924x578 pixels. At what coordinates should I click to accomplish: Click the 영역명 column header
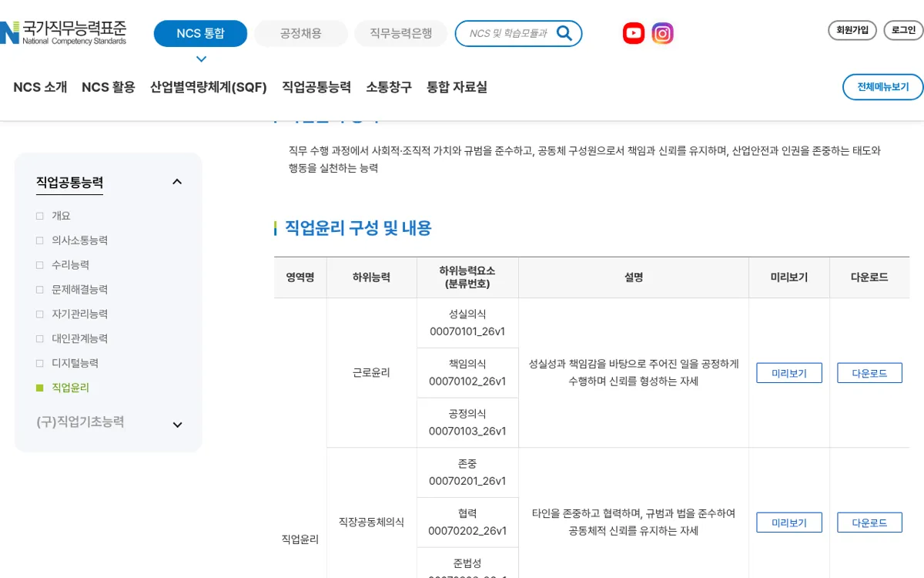[x=300, y=277]
